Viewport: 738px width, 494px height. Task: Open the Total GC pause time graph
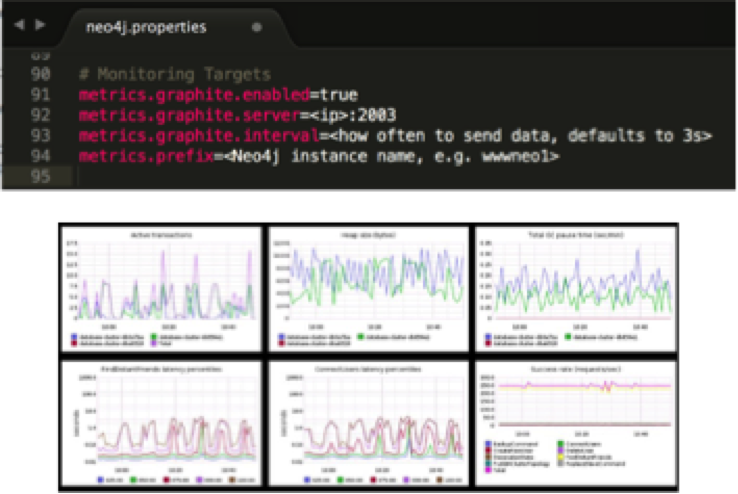pos(576,289)
